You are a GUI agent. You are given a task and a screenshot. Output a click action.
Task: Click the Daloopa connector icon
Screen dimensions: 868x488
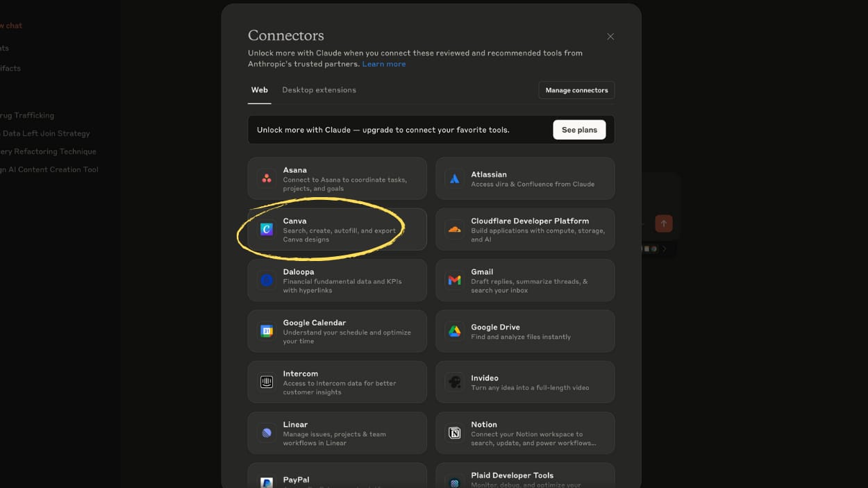(x=267, y=280)
